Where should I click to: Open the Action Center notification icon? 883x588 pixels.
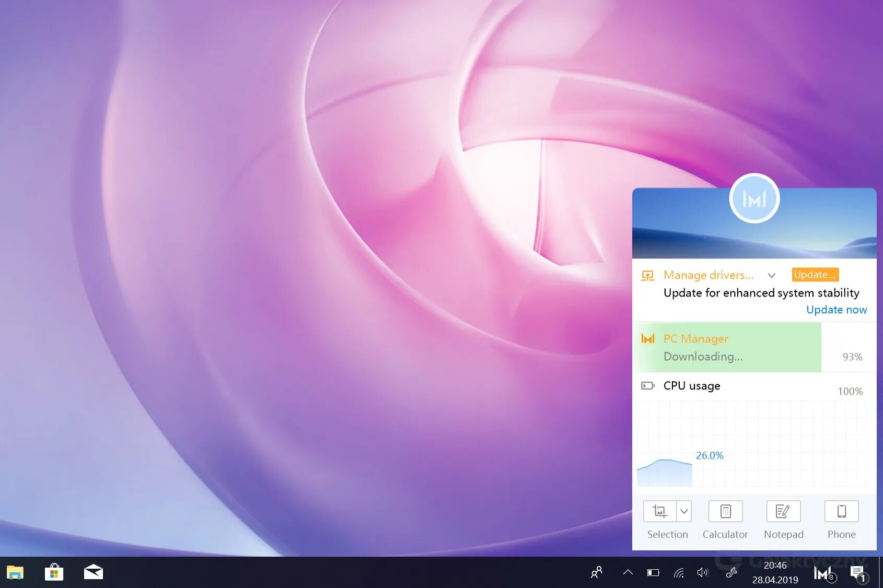click(x=858, y=574)
